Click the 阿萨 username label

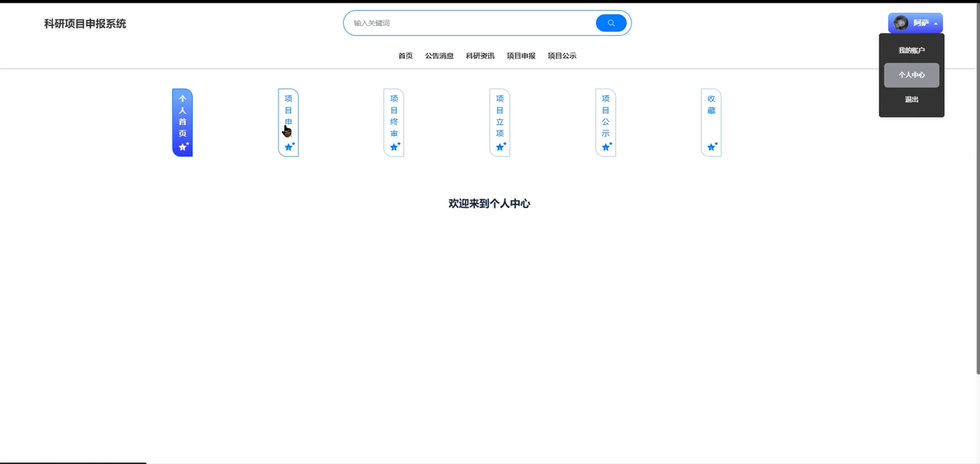[921, 23]
